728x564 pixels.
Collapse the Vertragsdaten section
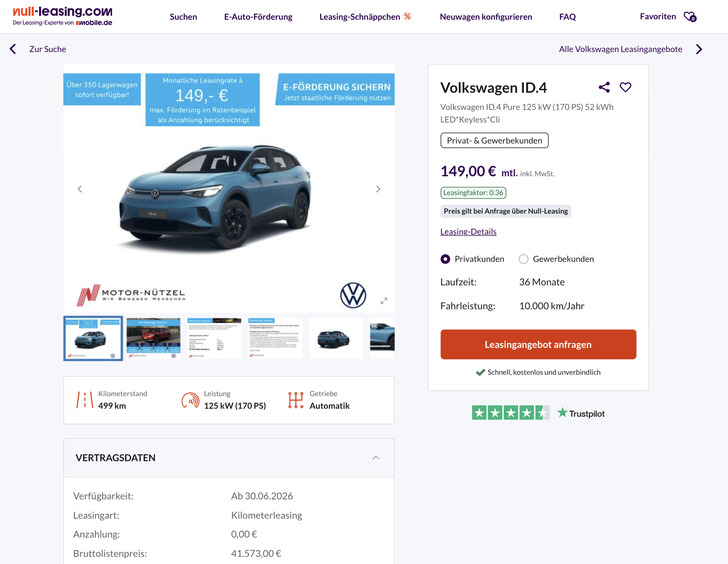[x=376, y=458]
